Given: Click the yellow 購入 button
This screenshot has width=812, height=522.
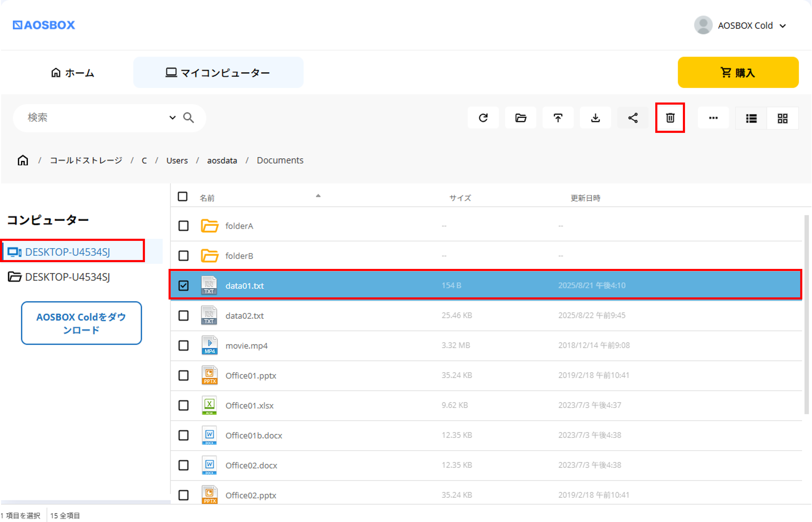Looking at the screenshot, I should [738, 73].
